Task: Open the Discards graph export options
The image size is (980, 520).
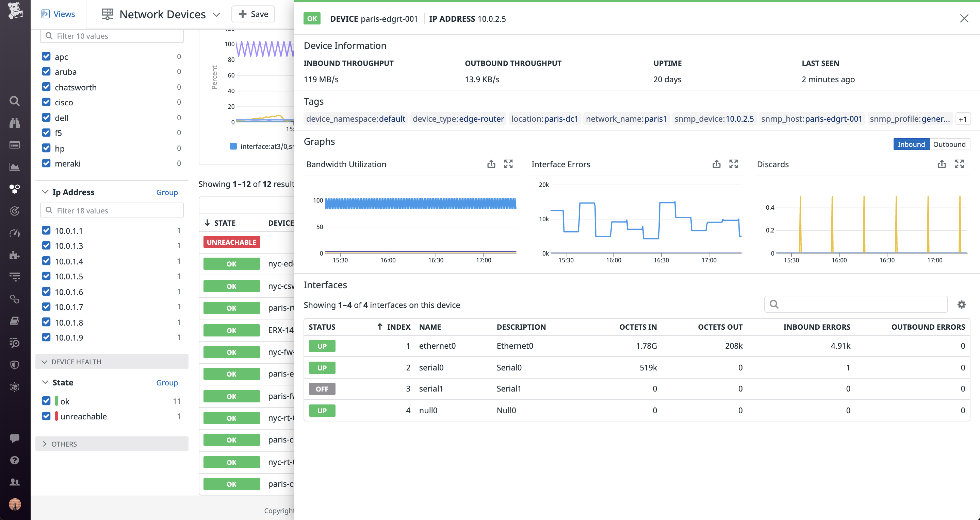Action: 942,164
